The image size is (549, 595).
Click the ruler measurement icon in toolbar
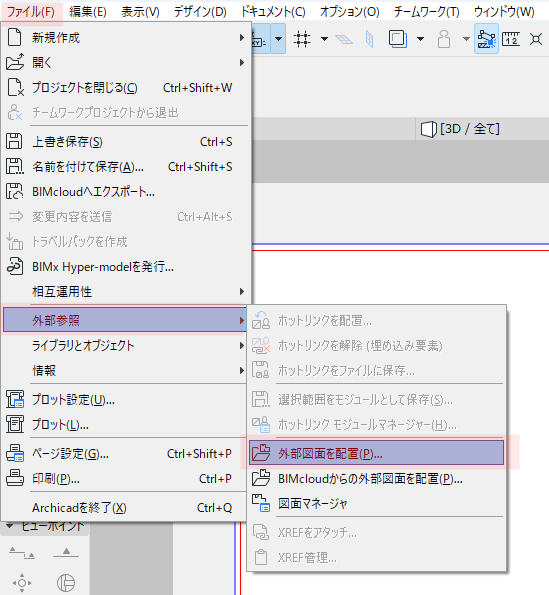pos(511,39)
